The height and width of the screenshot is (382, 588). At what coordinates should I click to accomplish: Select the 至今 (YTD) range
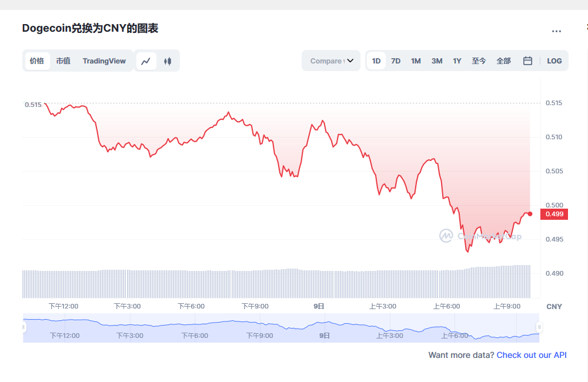click(479, 61)
